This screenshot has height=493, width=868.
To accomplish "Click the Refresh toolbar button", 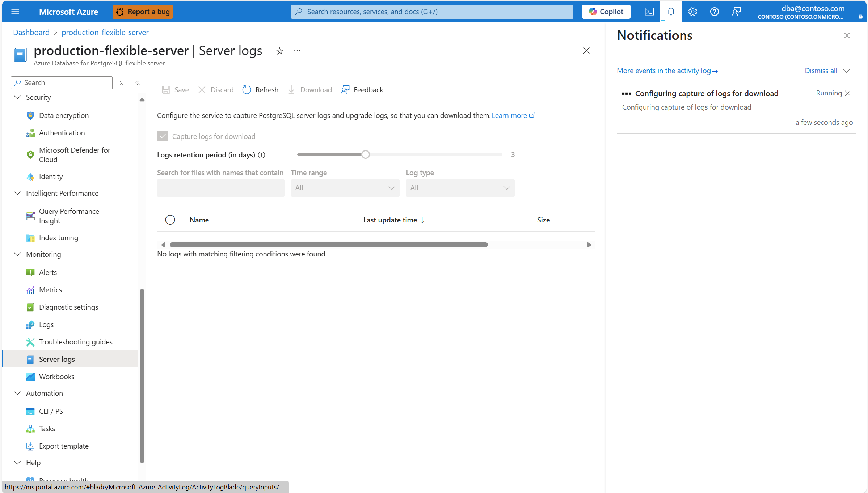I will (x=260, y=90).
